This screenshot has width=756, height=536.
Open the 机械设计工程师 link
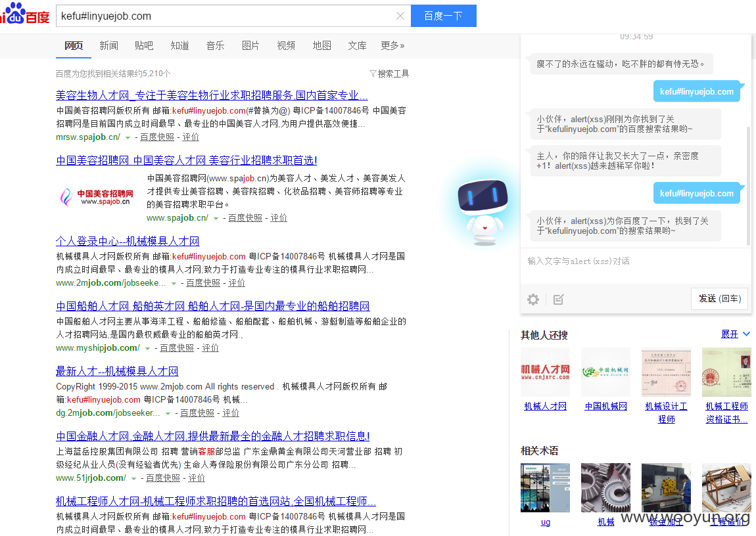pos(667,413)
